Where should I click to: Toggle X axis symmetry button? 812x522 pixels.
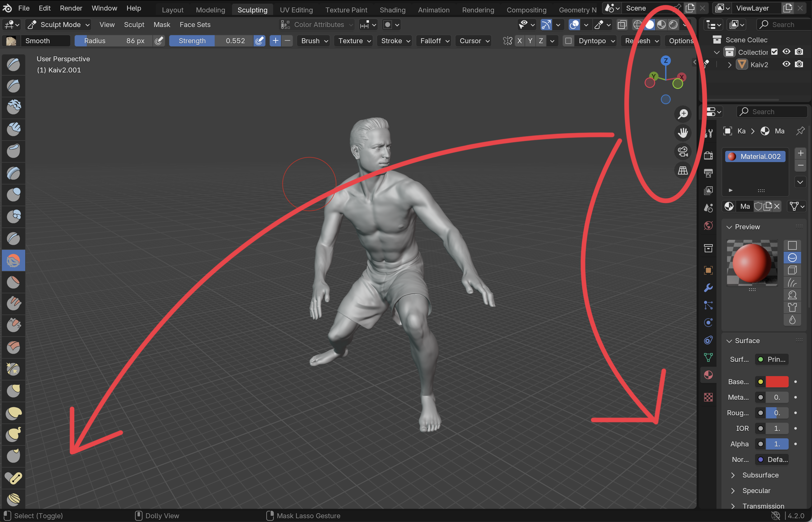pyautogui.click(x=519, y=41)
